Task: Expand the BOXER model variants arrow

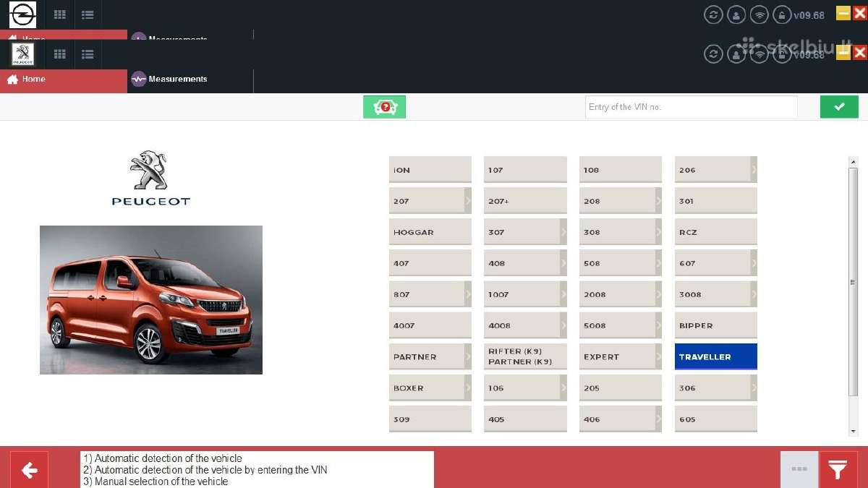Action: [x=468, y=388]
